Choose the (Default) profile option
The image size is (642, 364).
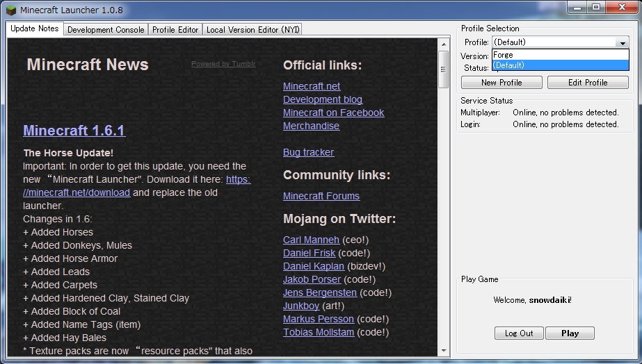click(560, 65)
